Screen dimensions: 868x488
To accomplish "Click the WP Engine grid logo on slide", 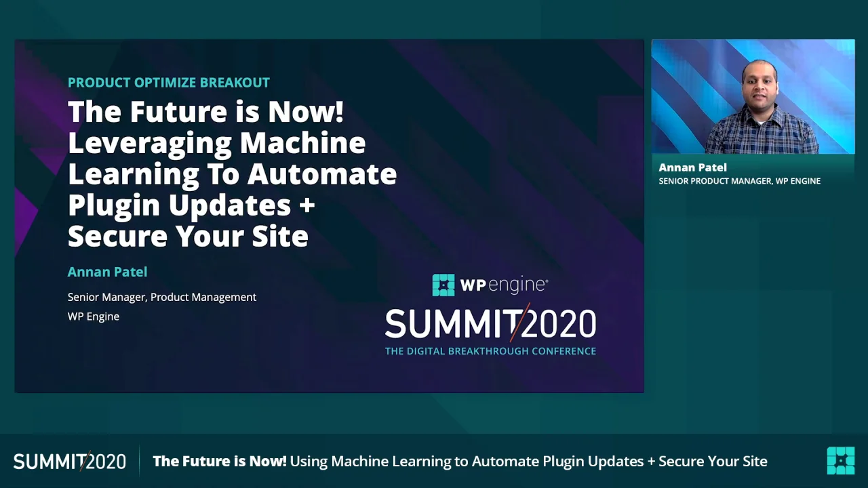I will pyautogui.click(x=443, y=285).
